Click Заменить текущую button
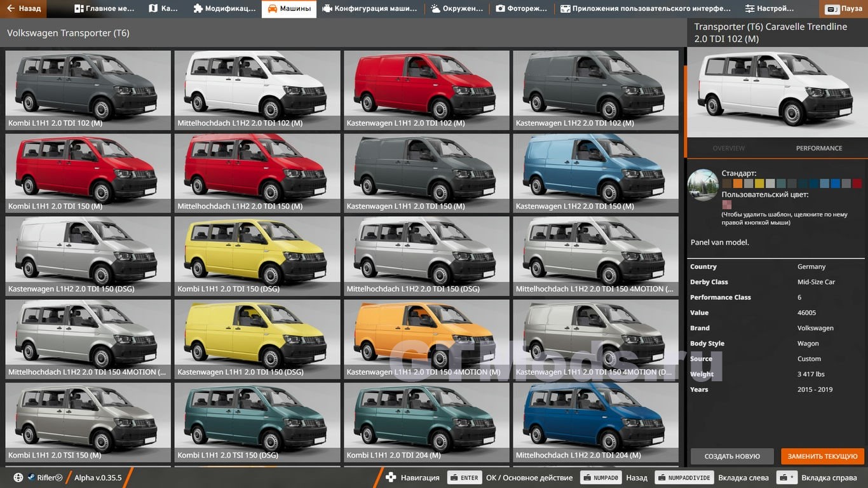Viewport: 868px width, 488px height. [x=823, y=456]
